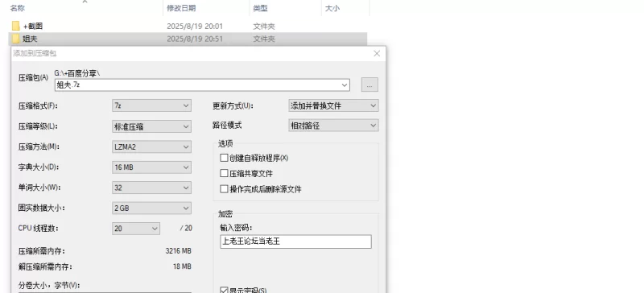Image resolution: width=644 pixels, height=293 pixels.
Task: Click the G:\+百度分享\ path text
Action: tap(77, 73)
